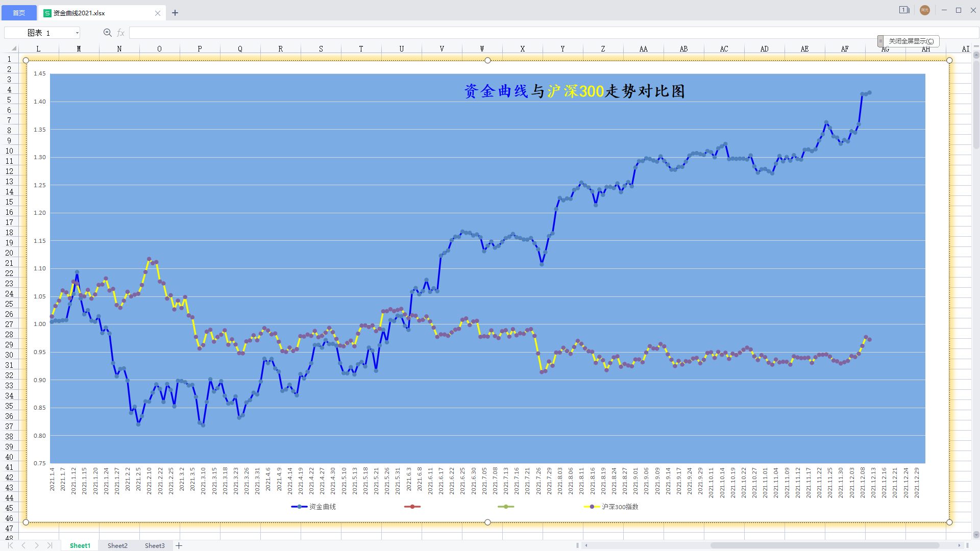Click the 关闭全屏显示 button

point(911,41)
